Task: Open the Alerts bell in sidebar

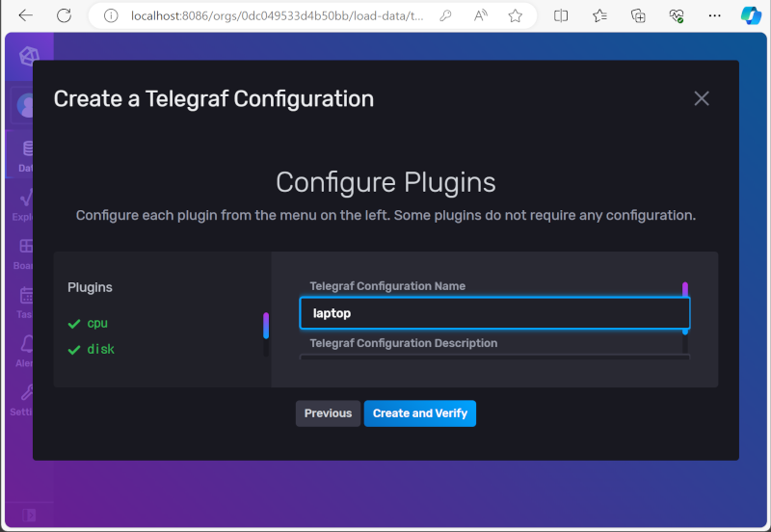Action: (x=25, y=351)
